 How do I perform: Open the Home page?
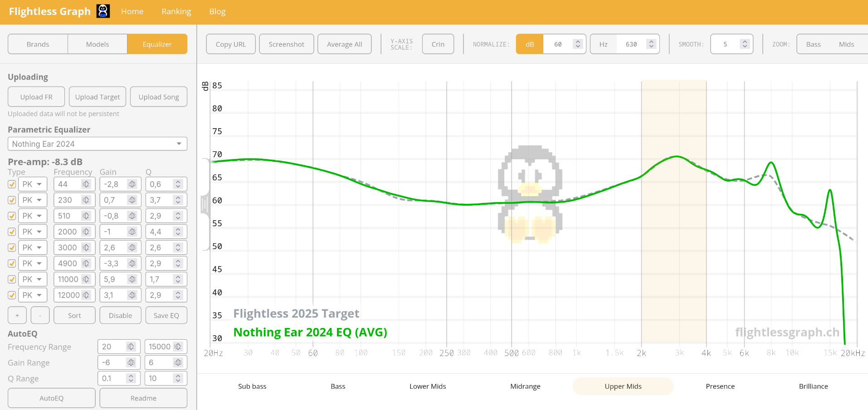tap(132, 11)
